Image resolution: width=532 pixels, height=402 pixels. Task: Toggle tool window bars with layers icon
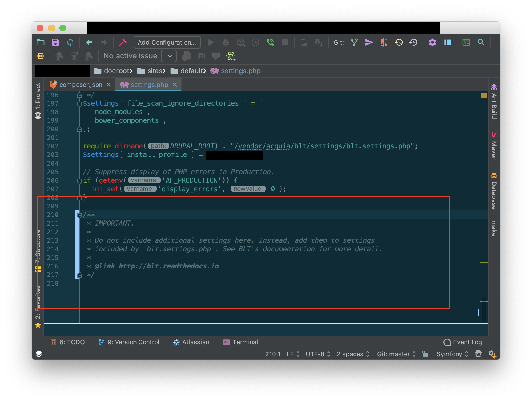[x=39, y=354]
